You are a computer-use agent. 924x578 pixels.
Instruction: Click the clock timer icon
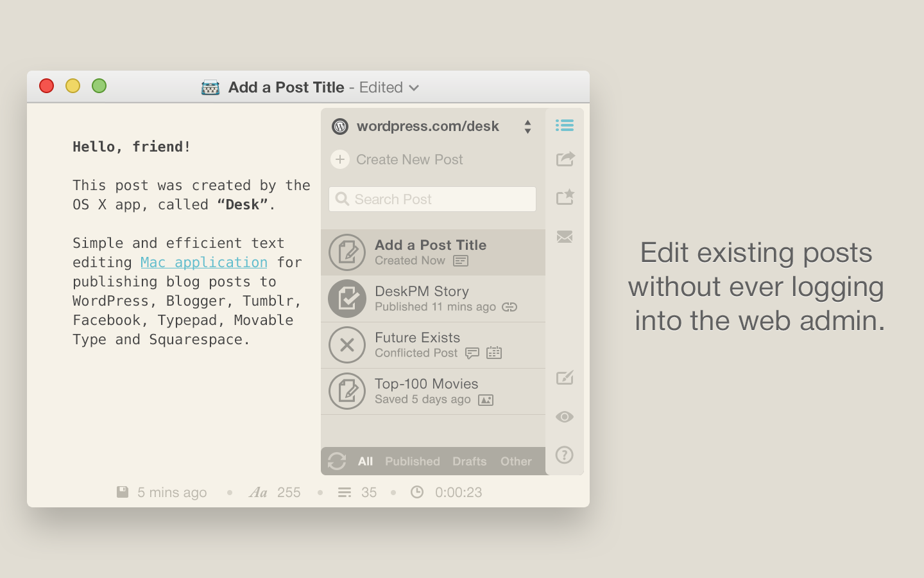[417, 492]
